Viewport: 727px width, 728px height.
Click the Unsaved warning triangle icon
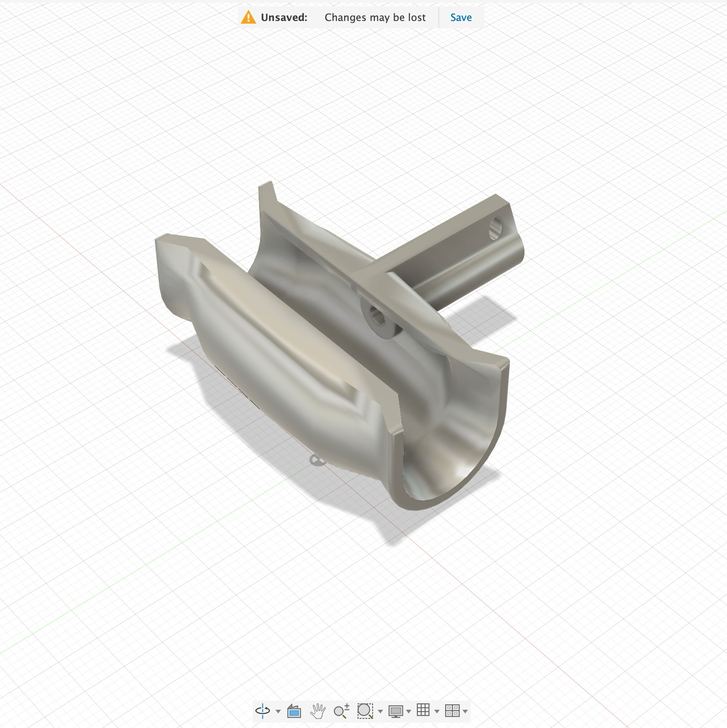[x=248, y=17]
